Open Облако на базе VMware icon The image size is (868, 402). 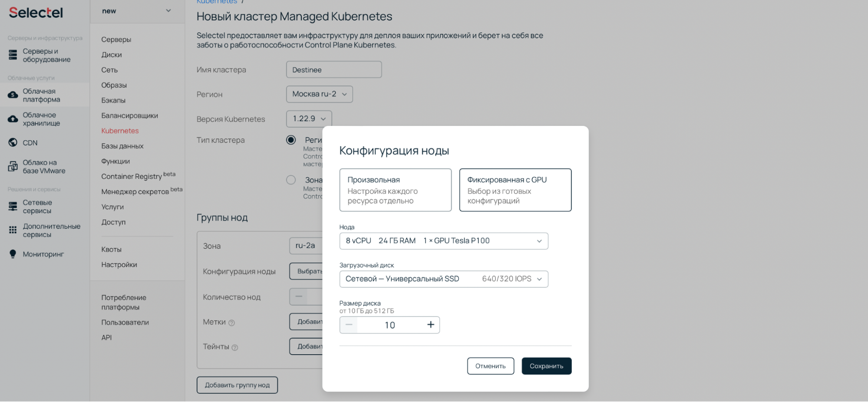[12, 166]
